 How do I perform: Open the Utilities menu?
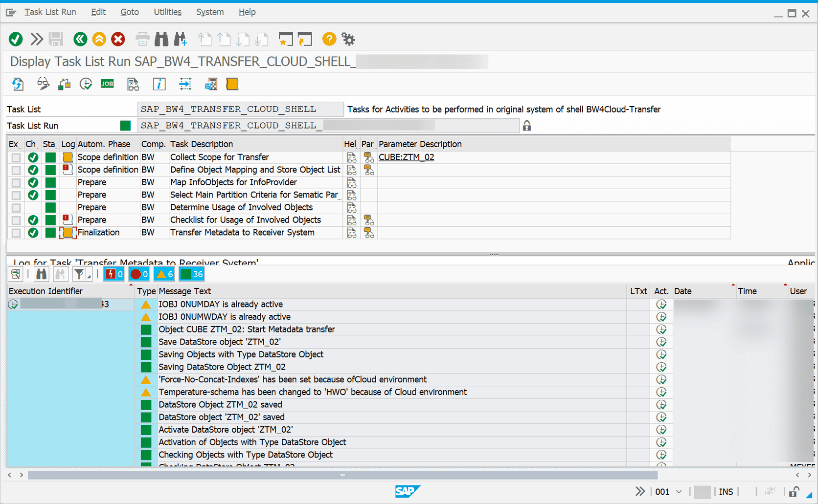(167, 12)
